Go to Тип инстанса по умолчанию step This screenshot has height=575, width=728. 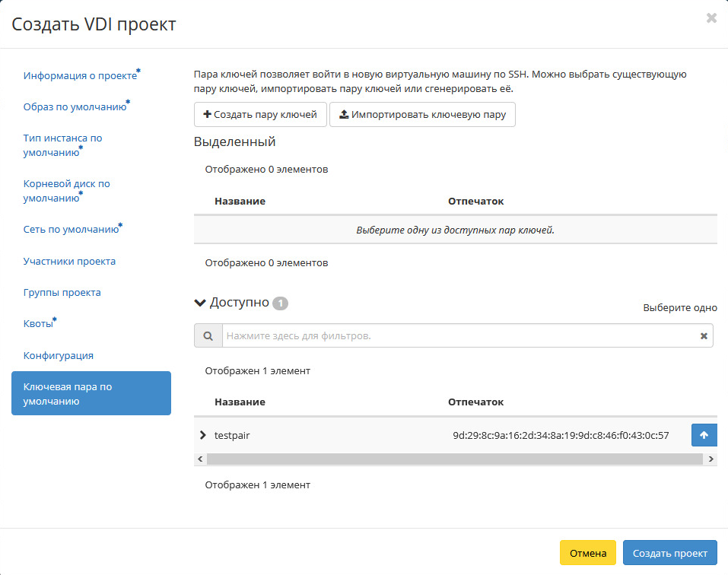pos(62,145)
